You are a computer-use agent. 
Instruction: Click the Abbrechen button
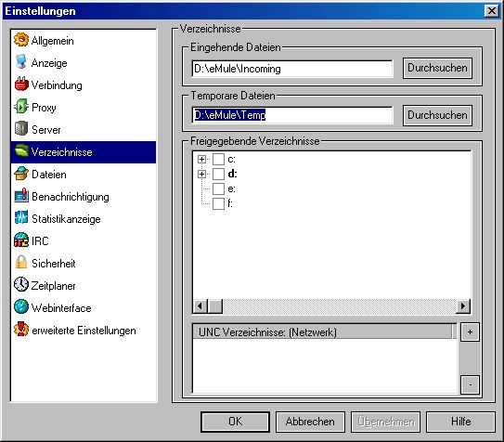(x=310, y=422)
